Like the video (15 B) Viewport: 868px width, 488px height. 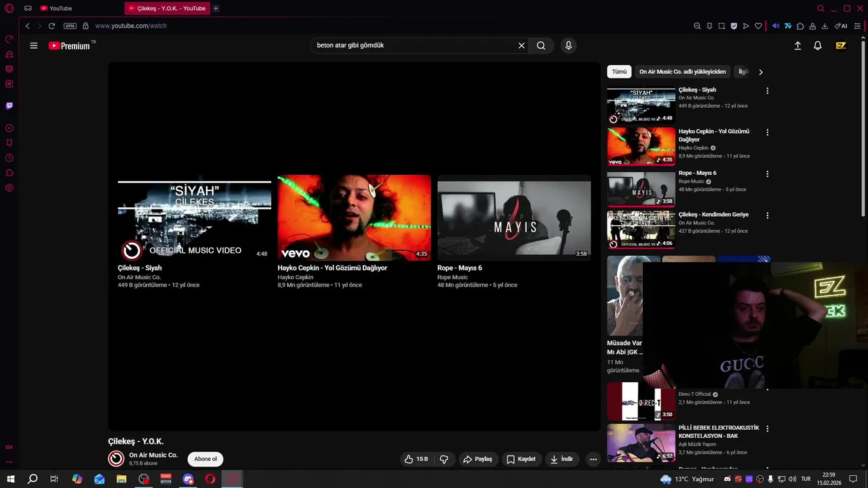(416, 459)
